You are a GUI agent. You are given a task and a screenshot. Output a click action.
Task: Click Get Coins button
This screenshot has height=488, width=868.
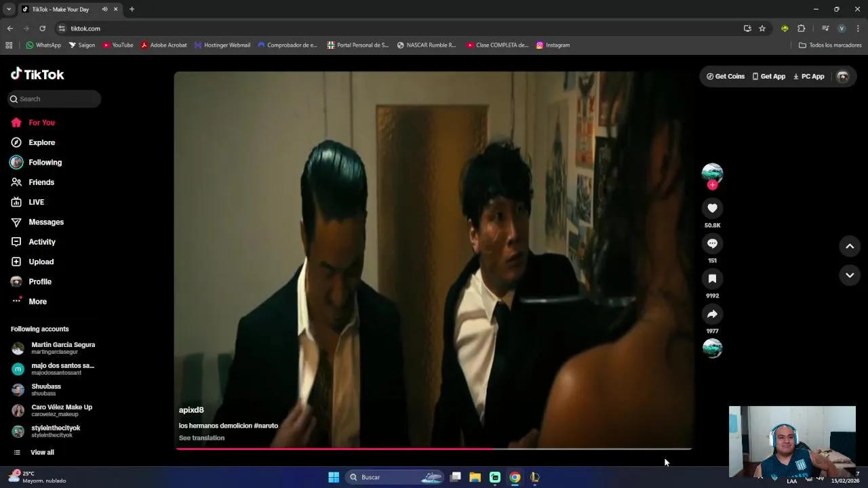(726, 77)
